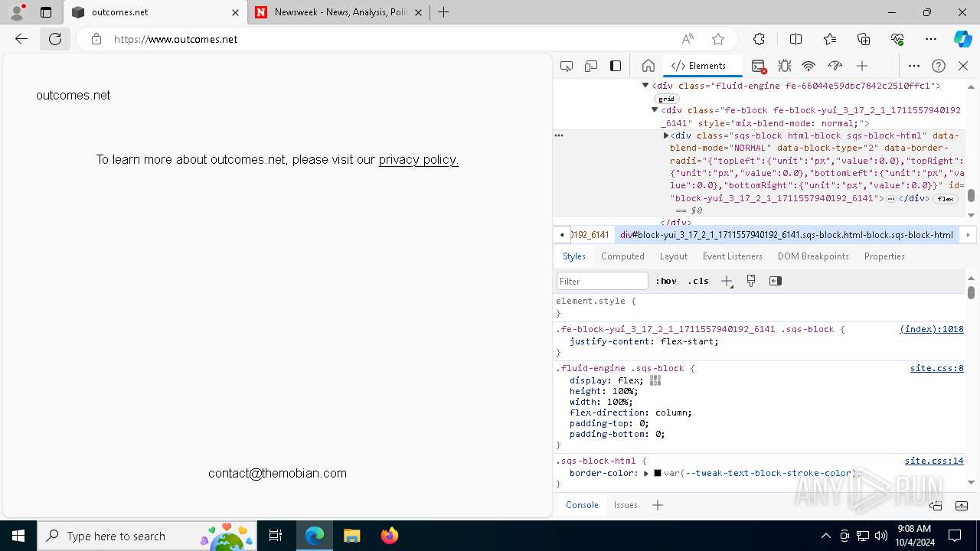Open the site.css:14 source link
980x551 pixels.
(934, 461)
